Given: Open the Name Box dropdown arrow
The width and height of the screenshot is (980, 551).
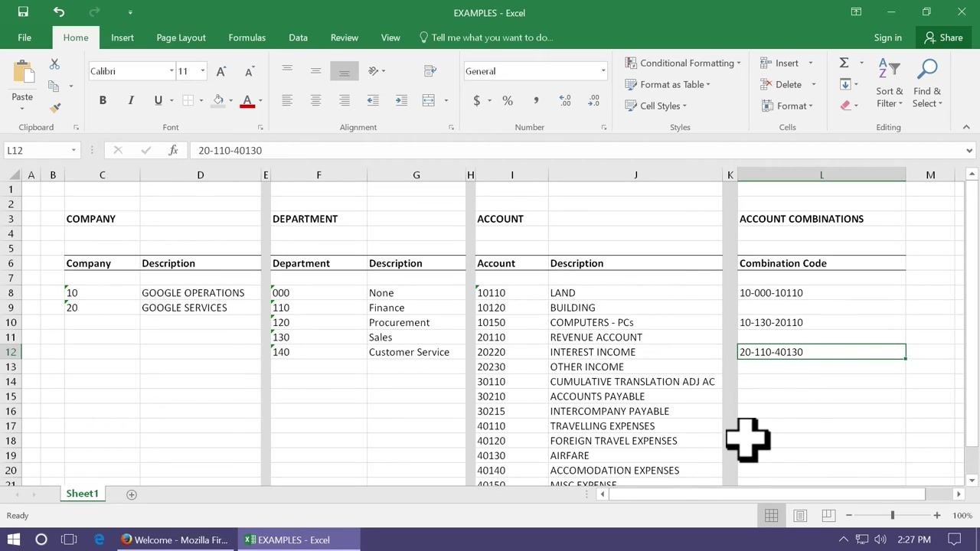Looking at the screenshot, I should [73, 150].
